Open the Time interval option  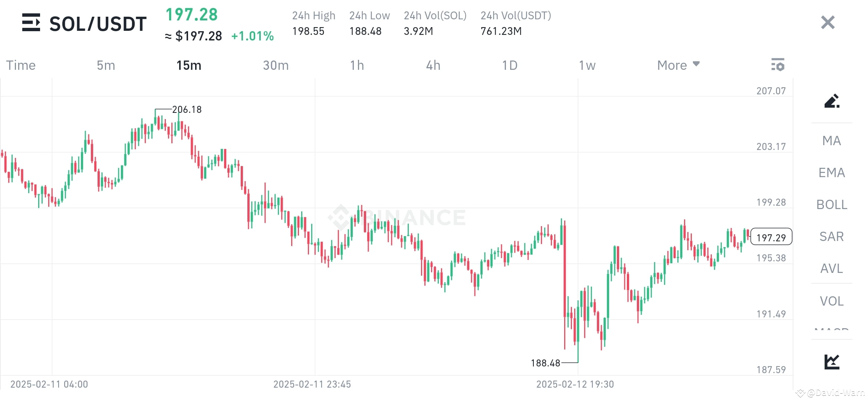point(21,65)
